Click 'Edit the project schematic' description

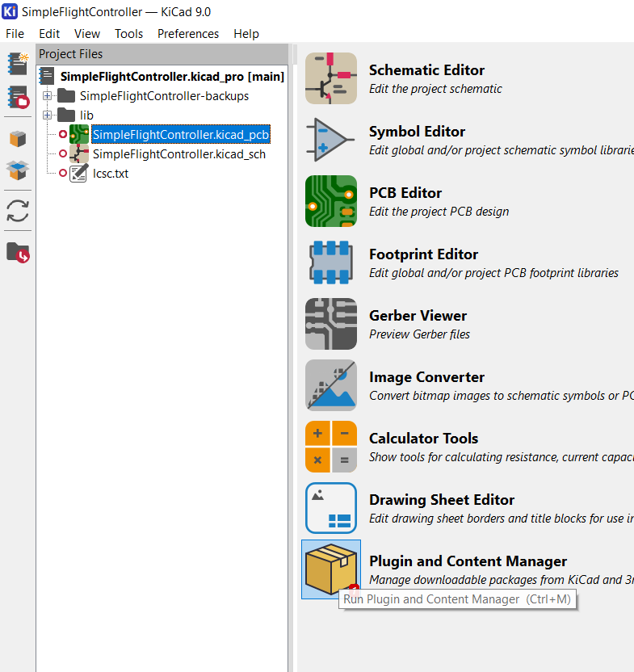pyautogui.click(x=435, y=89)
